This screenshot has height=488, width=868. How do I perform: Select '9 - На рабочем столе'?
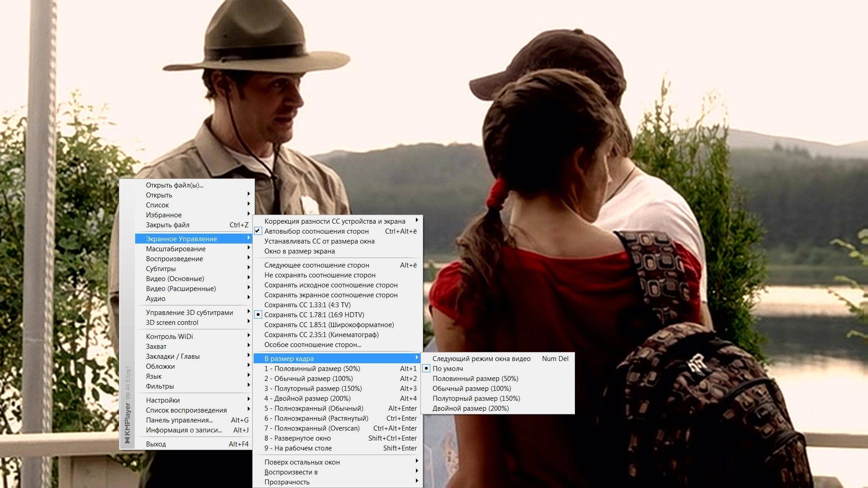click(x=337, y=448)
